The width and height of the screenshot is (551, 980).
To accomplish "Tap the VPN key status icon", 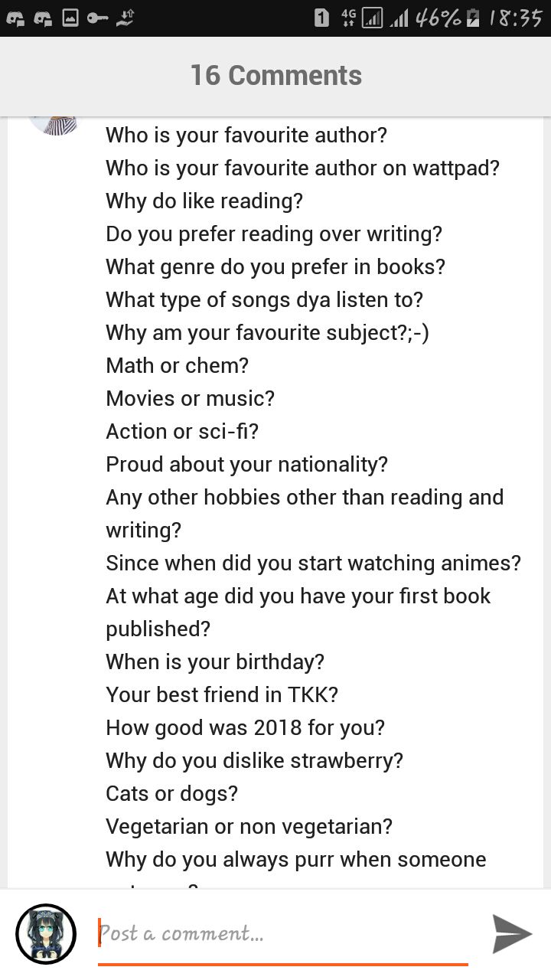I will [97, 18].
